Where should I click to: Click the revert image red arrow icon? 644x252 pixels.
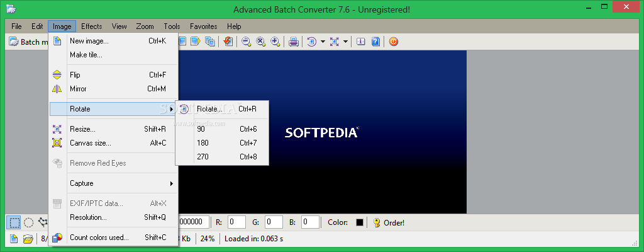pos(228,42)
